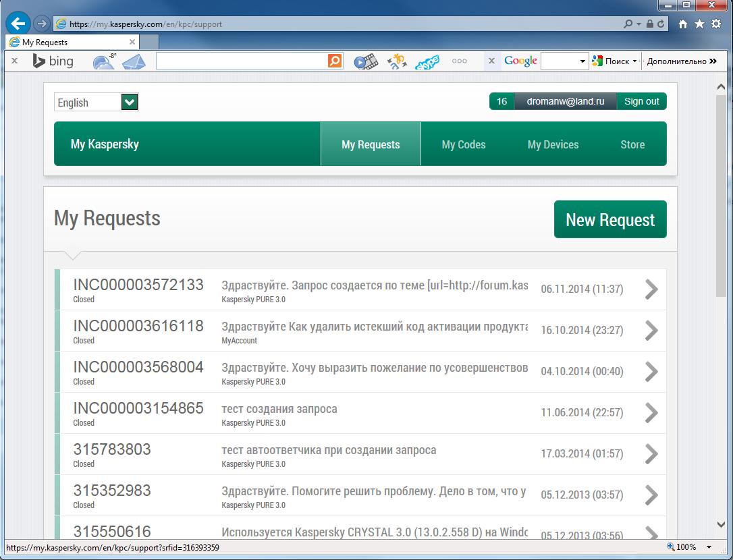The width and height of the screenshot is (733, 560).
Task: Expand the arrow for the 04.10.2014 request
Action: tap(651, 372)
